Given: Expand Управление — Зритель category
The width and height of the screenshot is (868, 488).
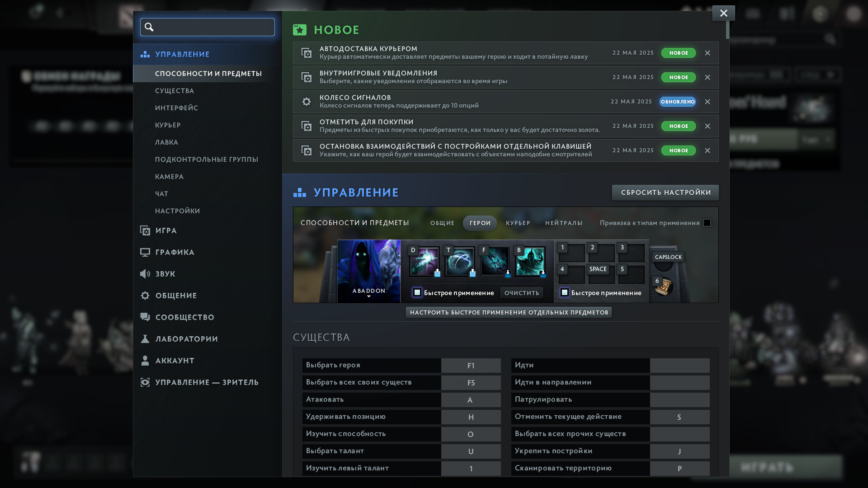Looking at the screenshot, I should pyautogui.click(x=207, y=382).
